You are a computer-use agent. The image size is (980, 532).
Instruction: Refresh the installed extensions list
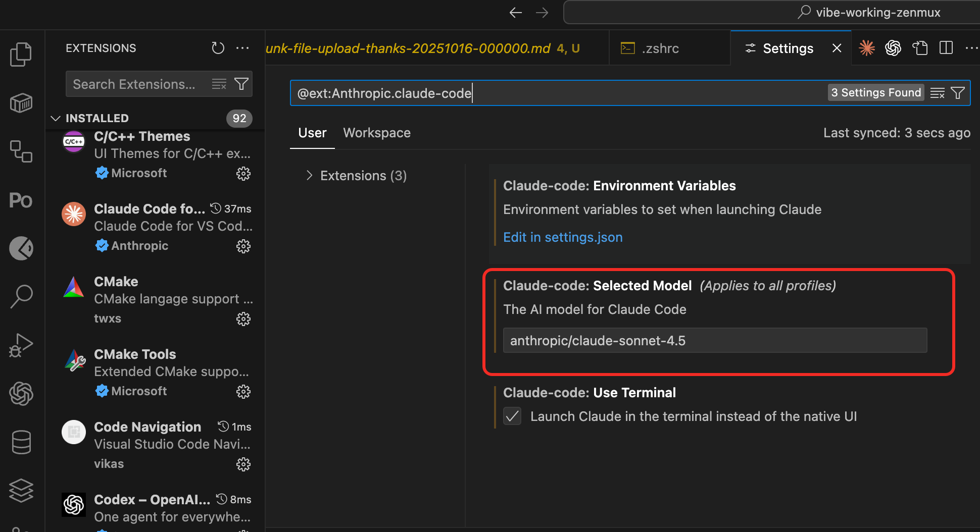pyautogui.click(x=218, y=48)
